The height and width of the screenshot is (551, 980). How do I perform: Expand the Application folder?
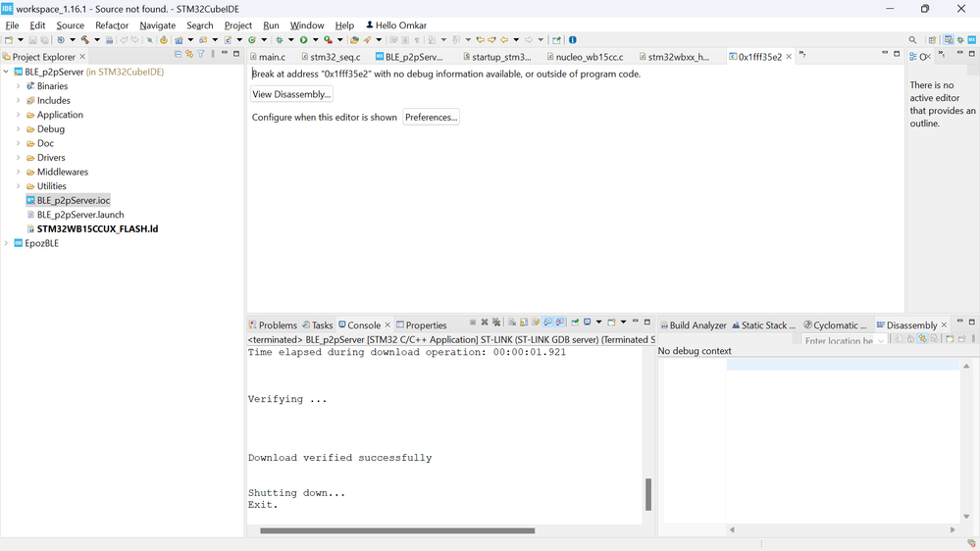(18, 115)
